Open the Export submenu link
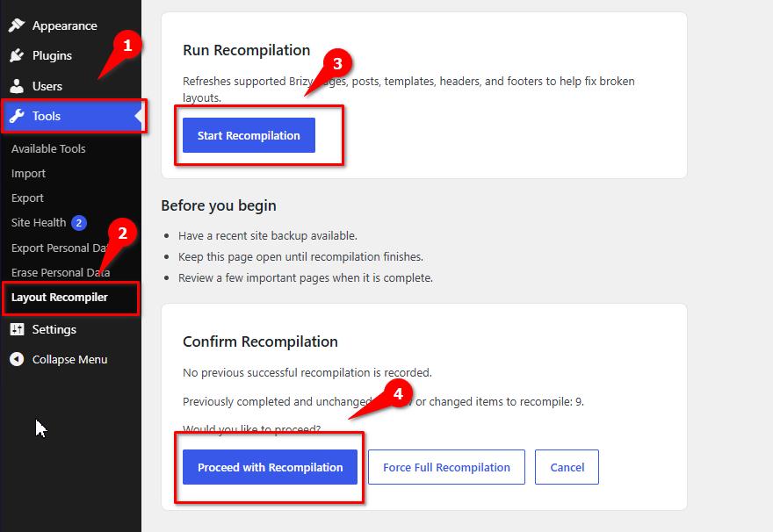The image size is (773, 532). (27, 198)
